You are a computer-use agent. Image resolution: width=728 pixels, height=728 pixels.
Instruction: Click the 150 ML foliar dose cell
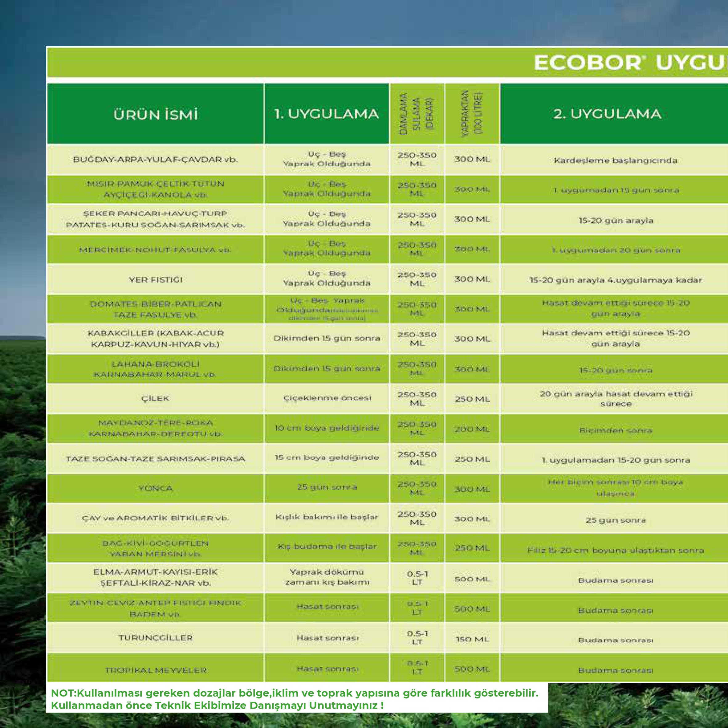point(472,639)
